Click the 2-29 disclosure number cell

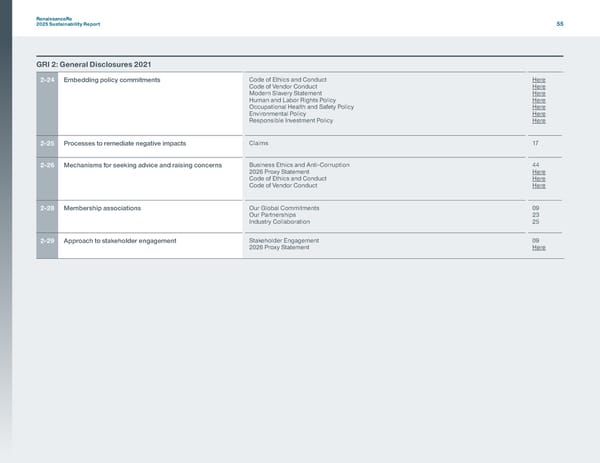tap(47, 246)
